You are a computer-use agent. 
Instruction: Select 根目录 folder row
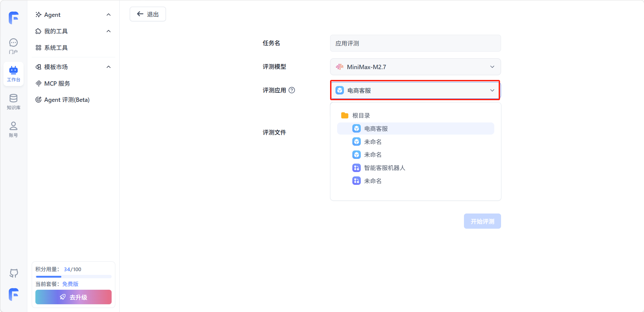click(415, 115)
